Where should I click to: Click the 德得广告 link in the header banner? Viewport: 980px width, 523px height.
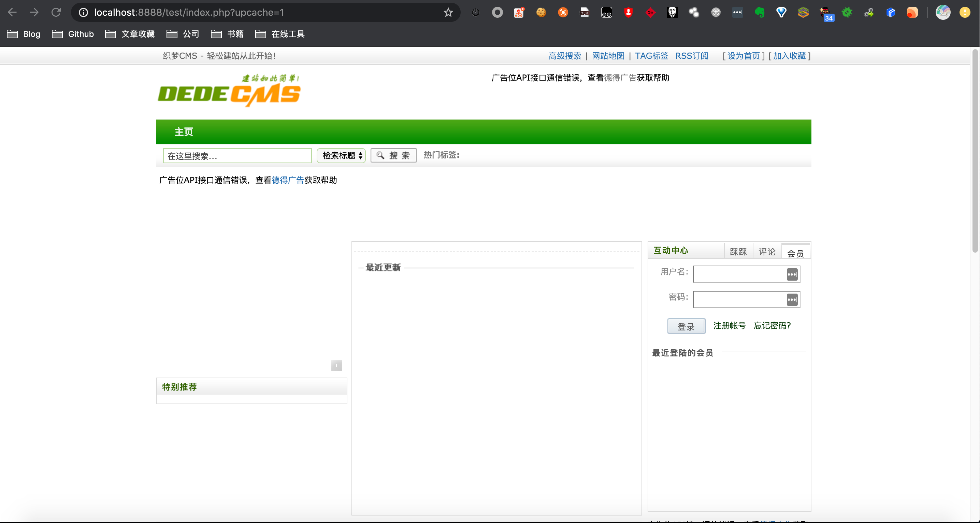tap(620, 78)
